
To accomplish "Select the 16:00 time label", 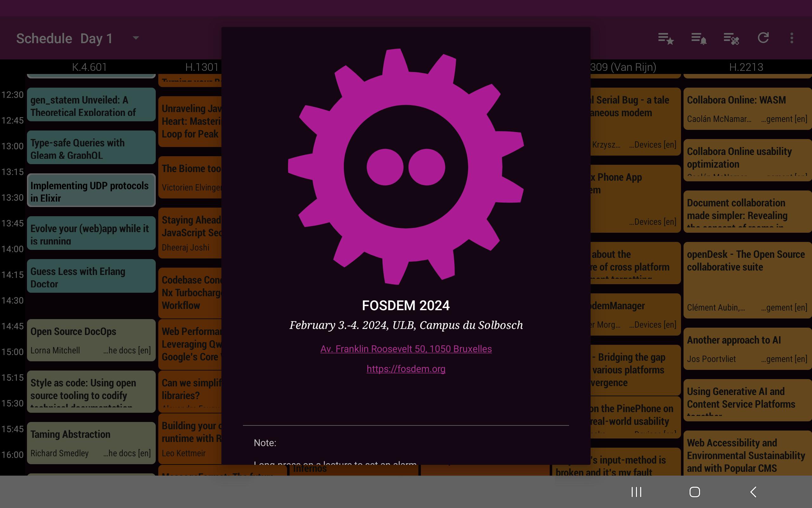I will click(x=12, y=455).
